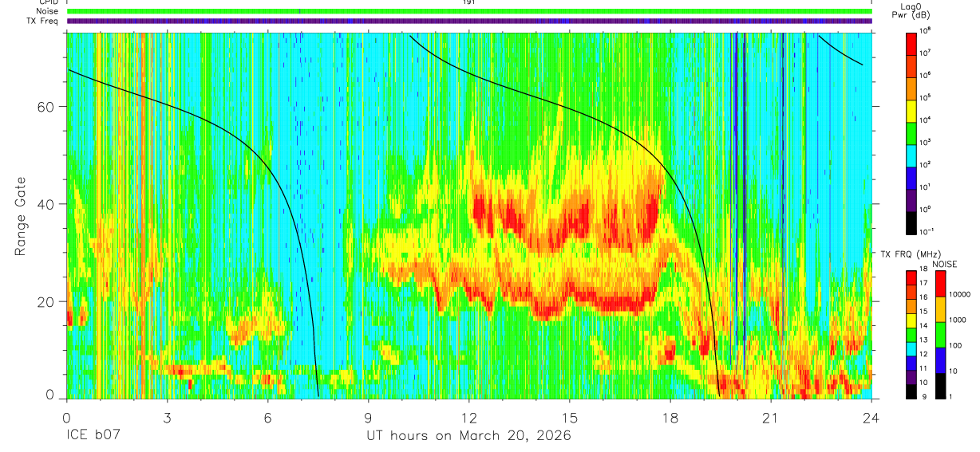The width and height of the screenshot is (980, 452).
Task: Click the red top segment of TX FRQ colorbar
Action: point(911,278)
